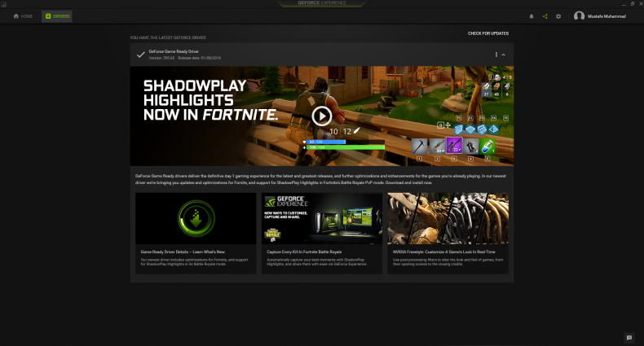The width and height of the screenshot is (644, 346).
Task: Click the 'You have the latest GeForce driver' text
Action: click(x=168, y=37)
